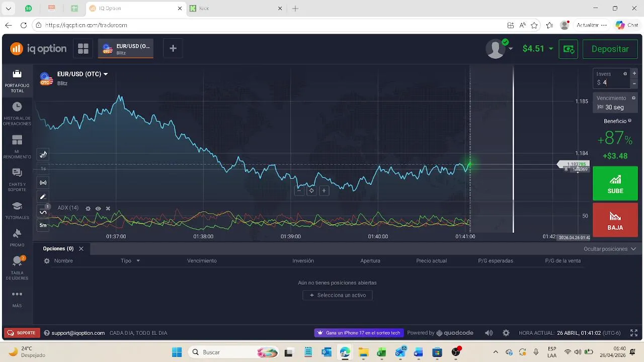Open platform settings gear in status bar

506,333
